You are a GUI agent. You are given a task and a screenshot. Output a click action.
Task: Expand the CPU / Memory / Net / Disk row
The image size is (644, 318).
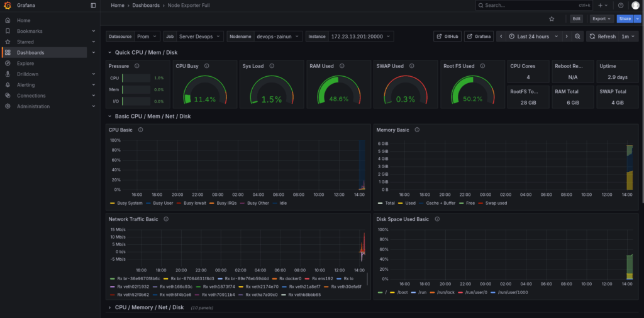tap(149, 307)
